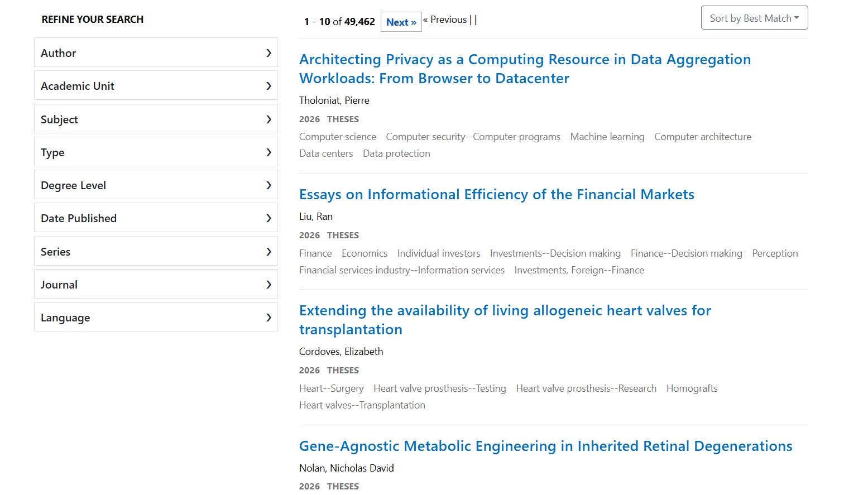
Task: Open the Sort by Best Match dropdown
Action: tap(754, 18)
